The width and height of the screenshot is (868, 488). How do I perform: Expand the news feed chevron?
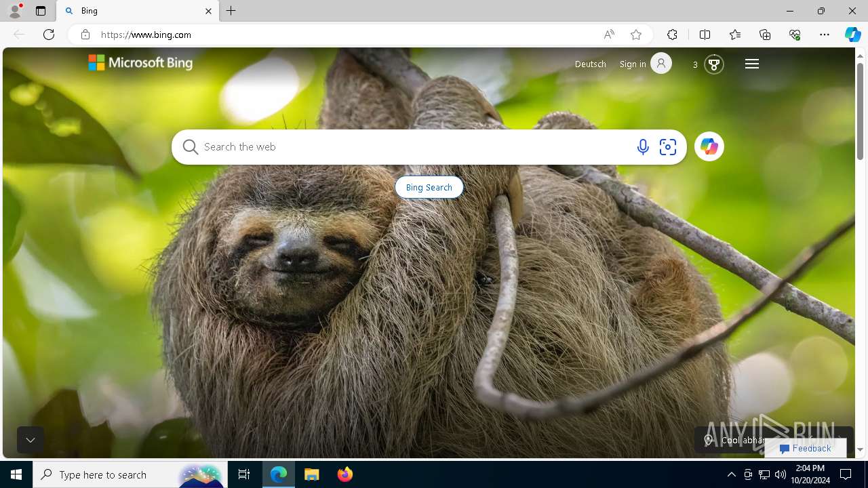(31, 440)
